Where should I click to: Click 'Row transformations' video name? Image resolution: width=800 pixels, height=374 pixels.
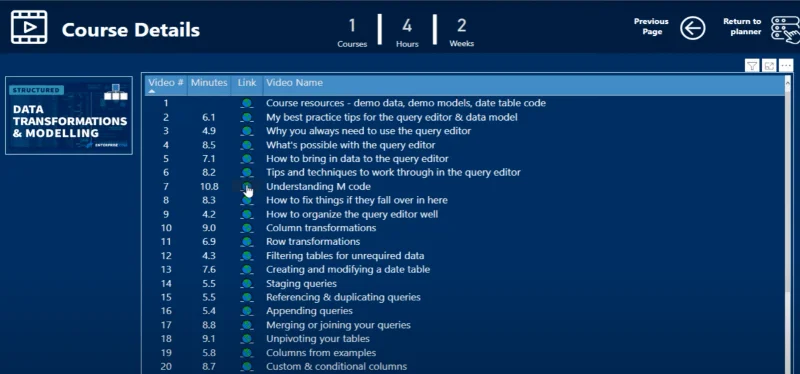[x=313, y=242]
